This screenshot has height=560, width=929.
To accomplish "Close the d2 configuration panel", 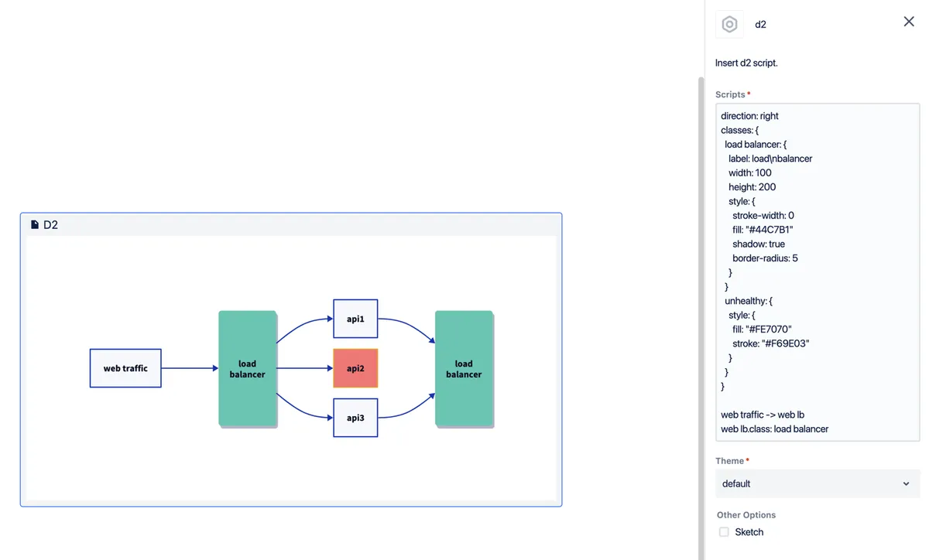I will point(909,22).
